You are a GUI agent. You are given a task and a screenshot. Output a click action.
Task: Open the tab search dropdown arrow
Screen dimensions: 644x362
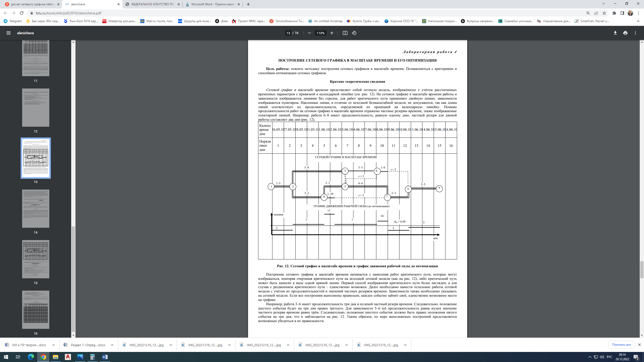[x=603, y=4]
